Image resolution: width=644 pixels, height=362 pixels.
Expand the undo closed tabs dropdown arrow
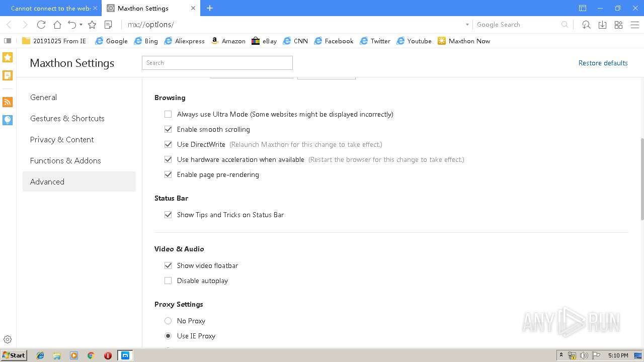[81, 25]
